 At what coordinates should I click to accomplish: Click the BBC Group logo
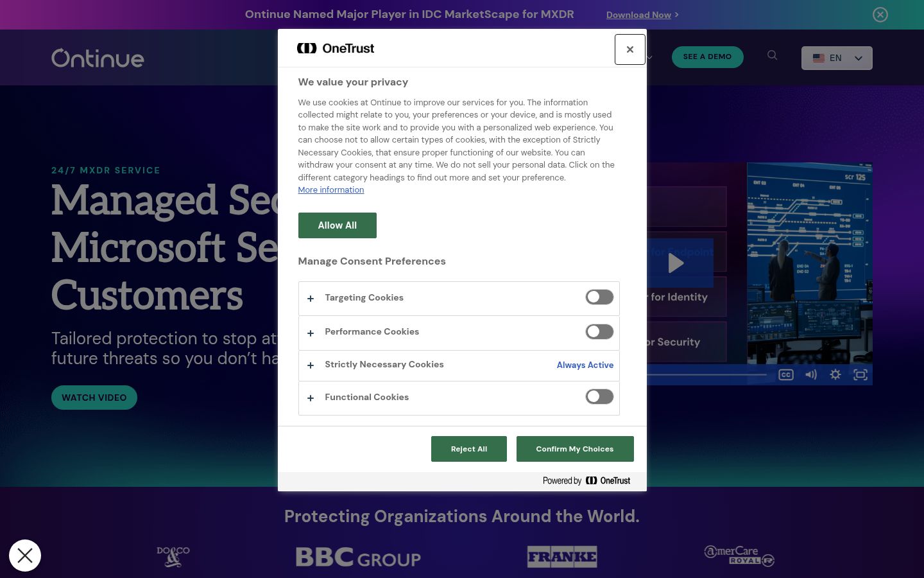358,557
